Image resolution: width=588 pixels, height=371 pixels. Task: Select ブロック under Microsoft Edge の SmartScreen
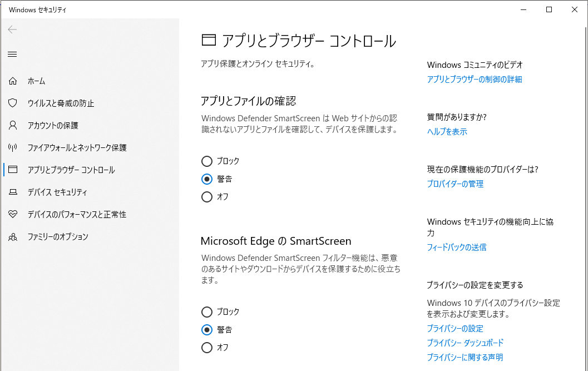coord(207,312)
